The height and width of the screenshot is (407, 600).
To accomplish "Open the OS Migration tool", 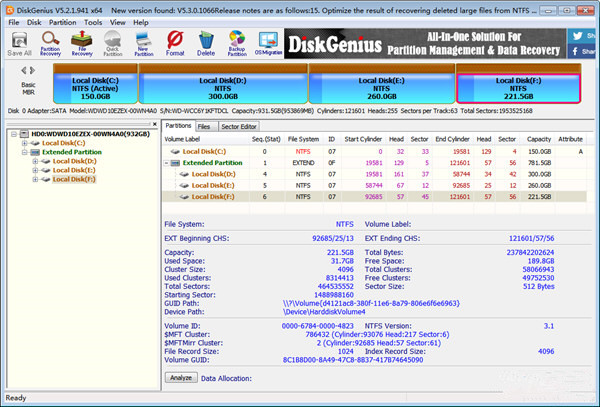I will click(267, 41).
